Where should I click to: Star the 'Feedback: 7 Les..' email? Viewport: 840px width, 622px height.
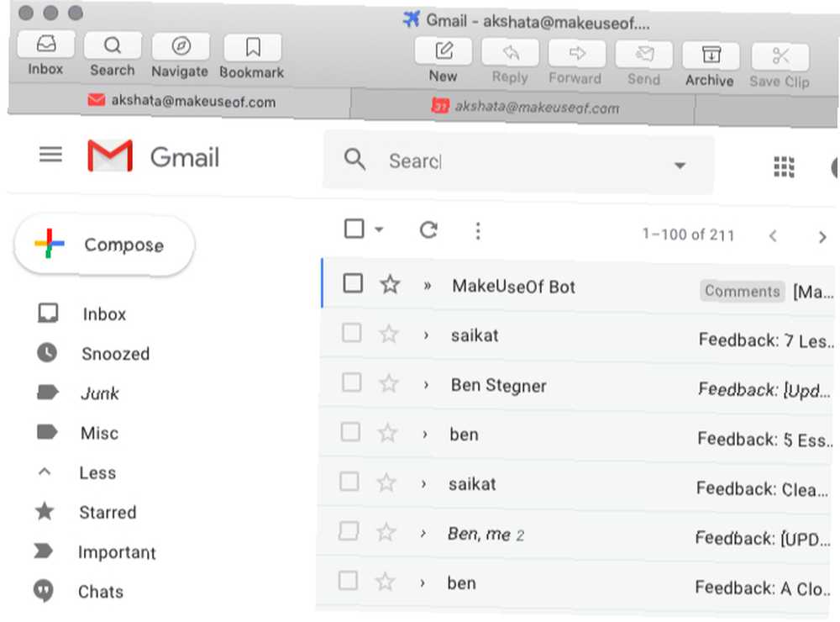coord(389,334)
